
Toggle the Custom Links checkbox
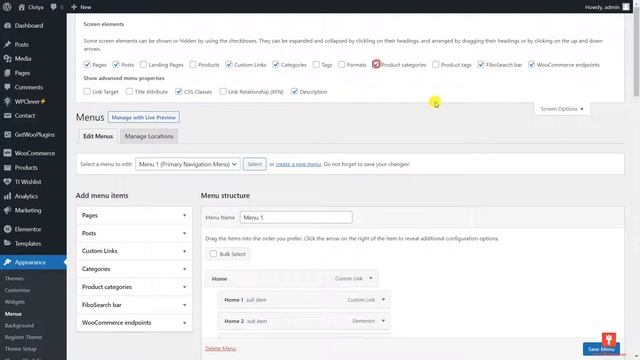tap(229, 64)
